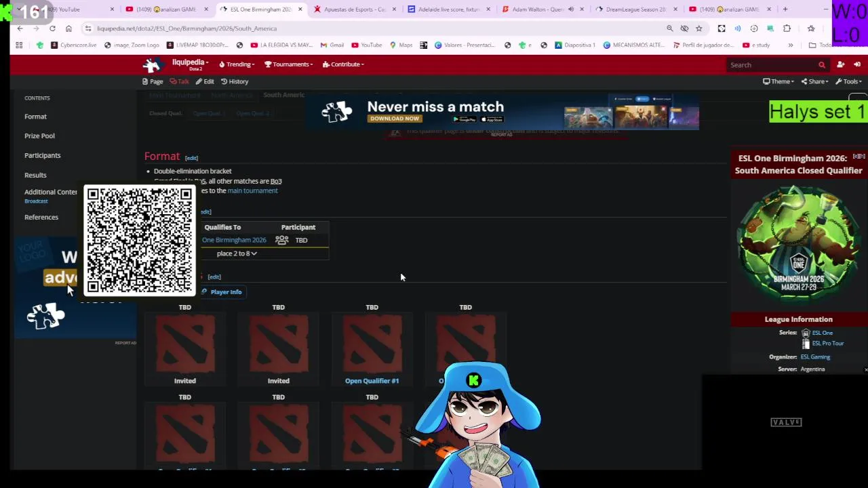The height and width of the screenshot is (488, 868).
Task: Open the main tournament link
Action: click(252, 190)
